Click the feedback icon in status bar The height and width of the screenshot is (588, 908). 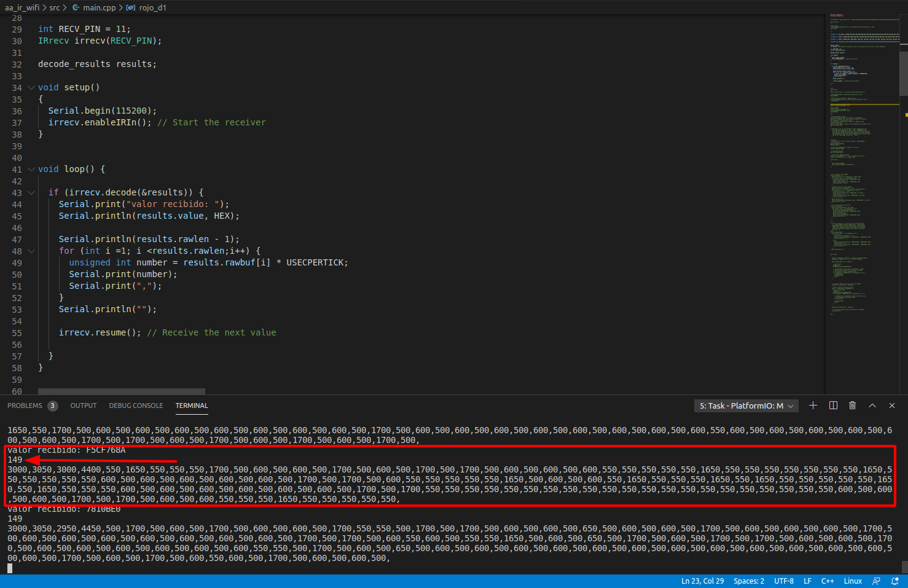point(877,581)
